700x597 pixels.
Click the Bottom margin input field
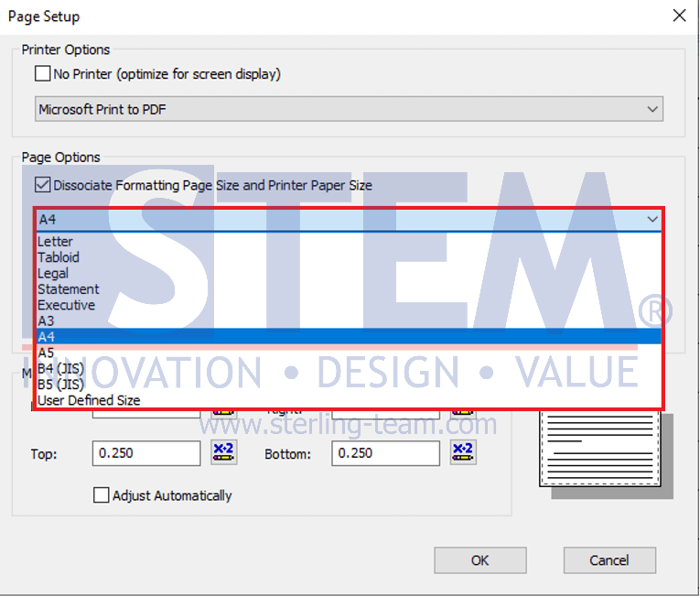(x=385, y=453)
